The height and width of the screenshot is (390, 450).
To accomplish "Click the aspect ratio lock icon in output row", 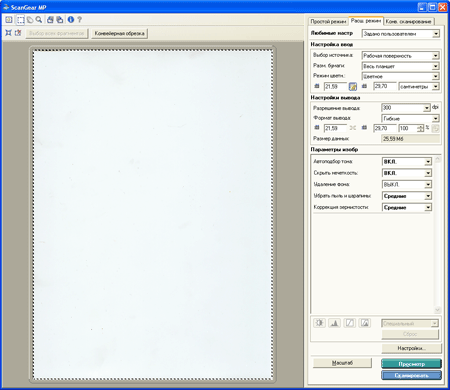I will 353,128.
